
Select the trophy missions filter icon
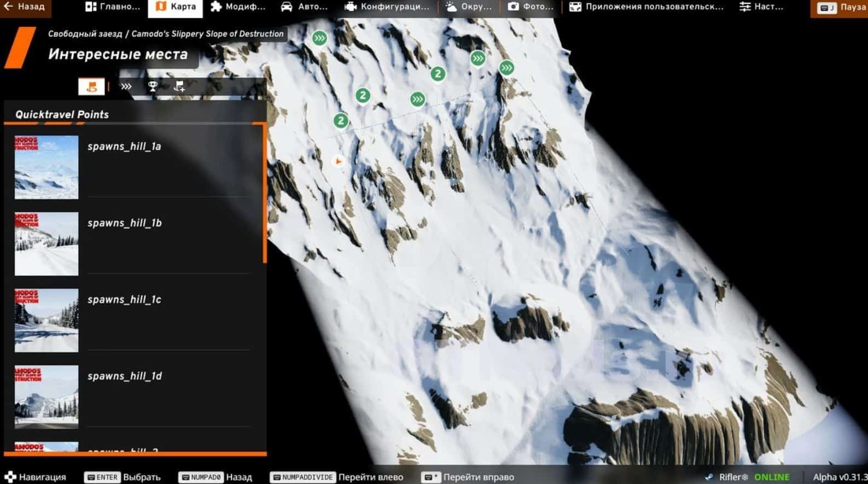click(153, 86)
